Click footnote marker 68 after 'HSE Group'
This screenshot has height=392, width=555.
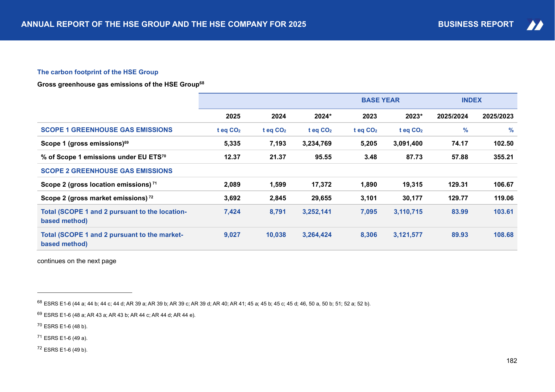point(202,83)
